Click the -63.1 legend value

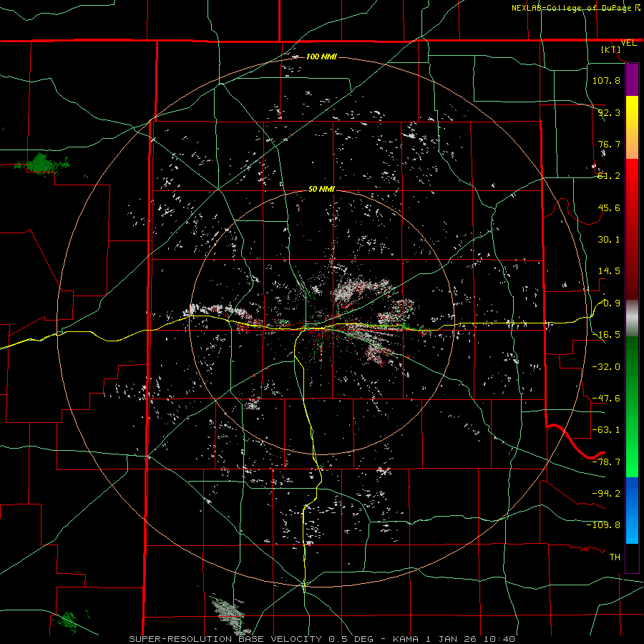pos(606,430)
